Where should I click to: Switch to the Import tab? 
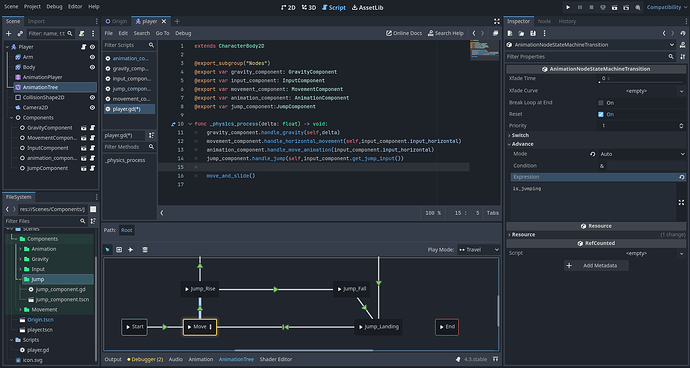(37, 21)
